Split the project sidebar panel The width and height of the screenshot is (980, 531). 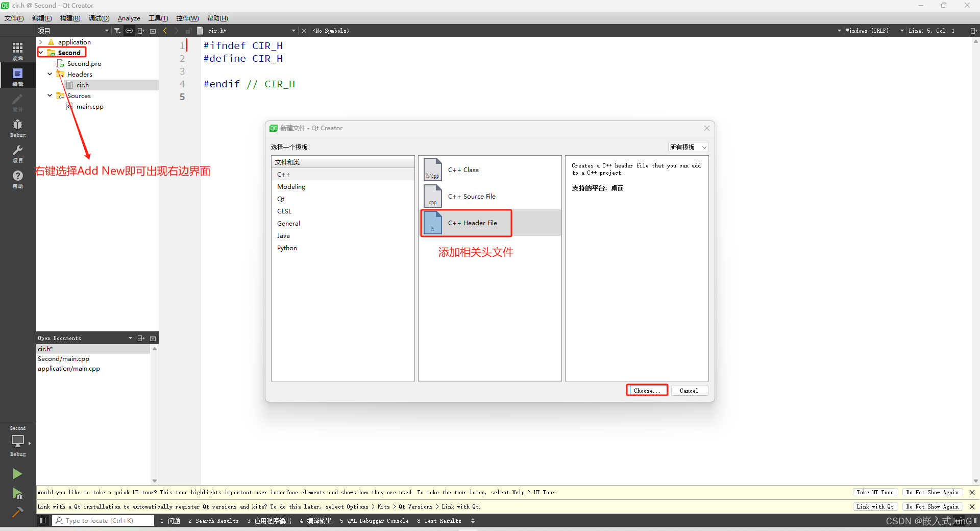[x=141, y=31]
